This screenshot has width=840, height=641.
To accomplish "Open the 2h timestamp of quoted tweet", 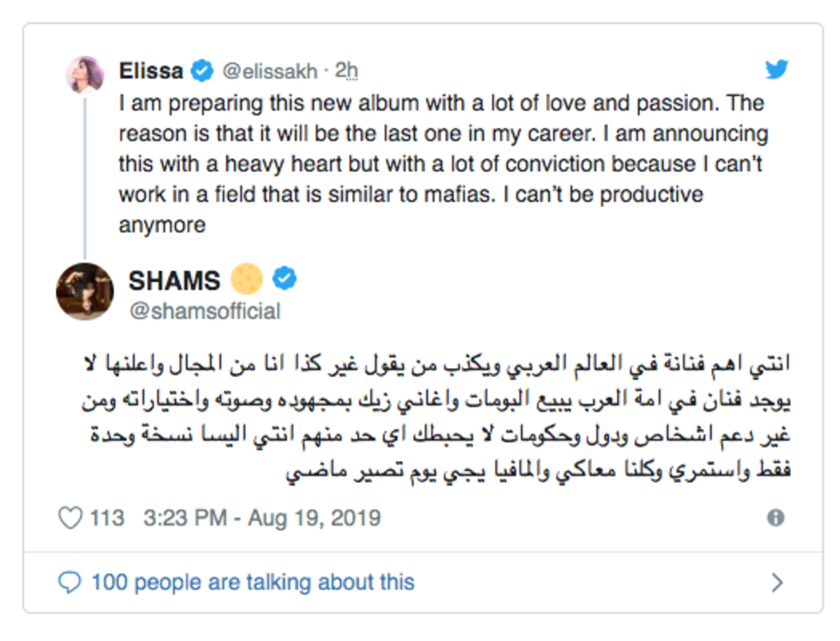I will pyautogui.click(x=346, y=71).
